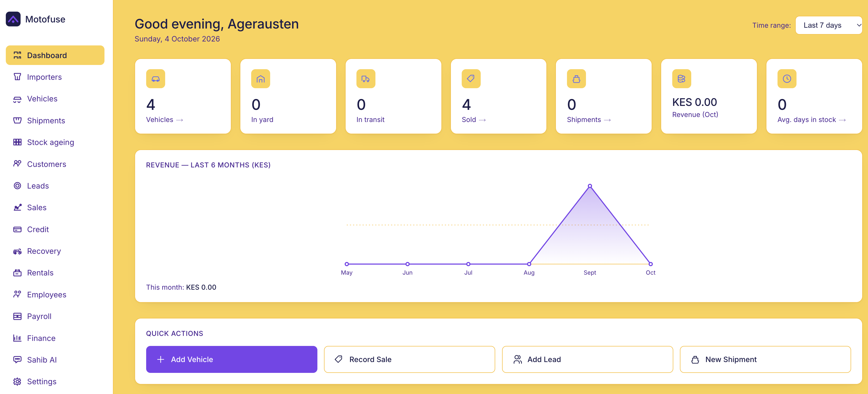Open Employees from the sidebar
The image size is (868, 394).
point(55,294)
